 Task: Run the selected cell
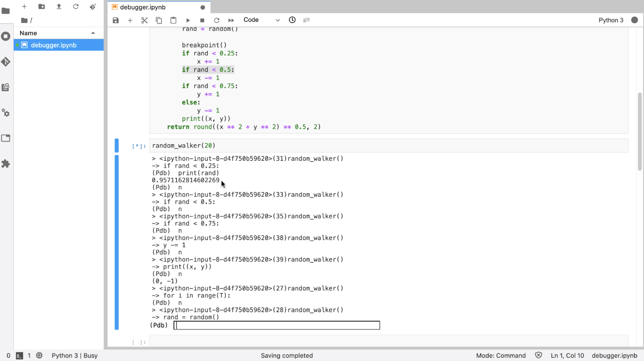tap(188, 20)
